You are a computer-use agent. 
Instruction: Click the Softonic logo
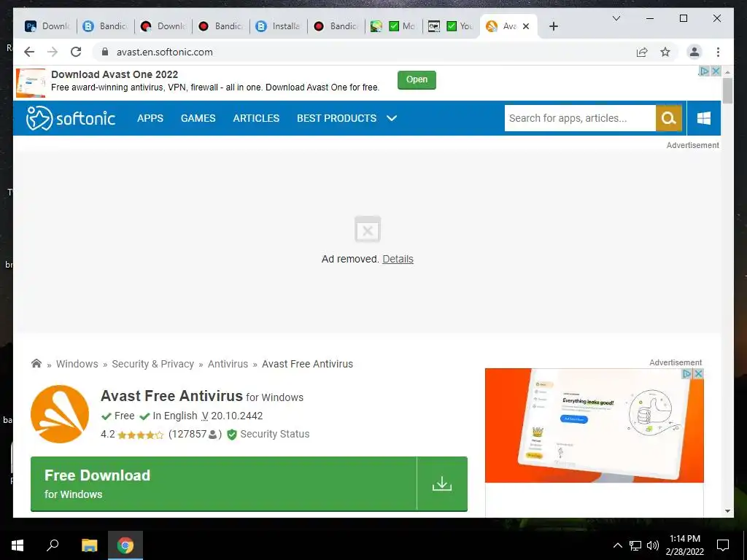tap(71, 118)
